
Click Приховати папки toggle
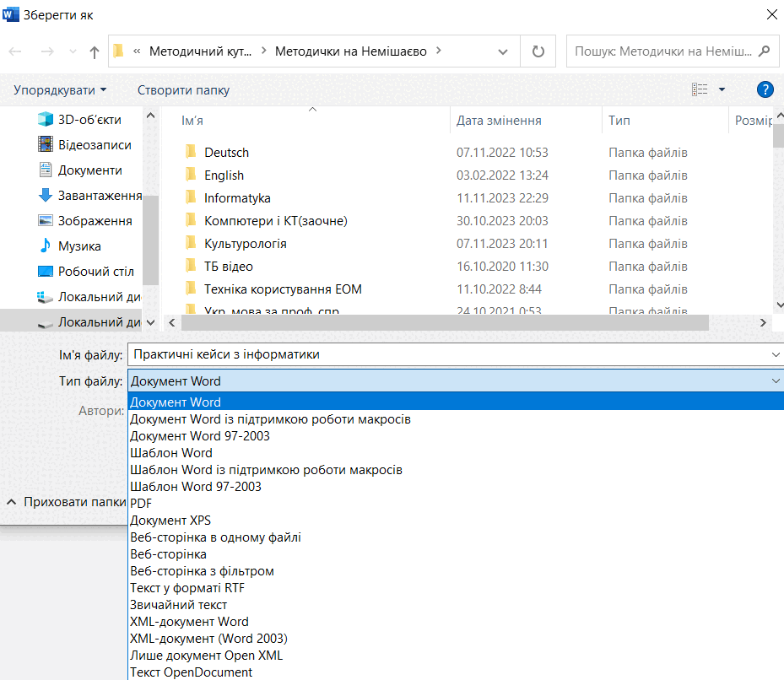tap(66, 502)
